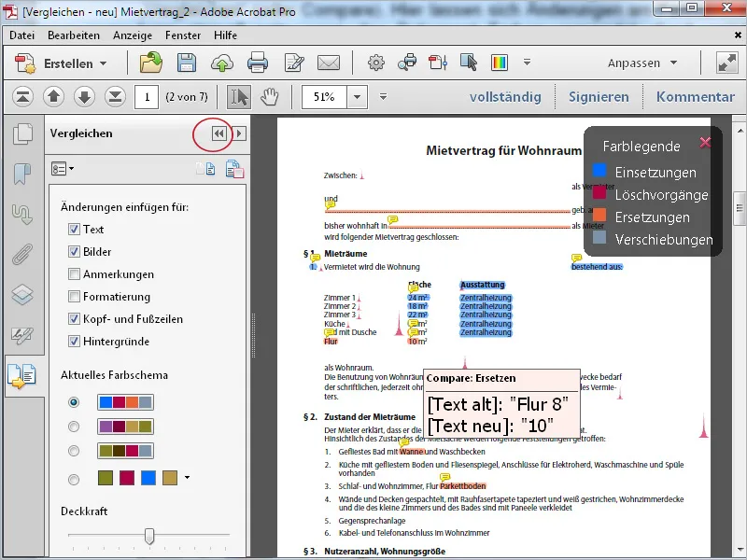Open the page thumbnails sidebar panel
Image resolution: width=747 pixels, height=560 pixels.
click(x=22, y=133)
